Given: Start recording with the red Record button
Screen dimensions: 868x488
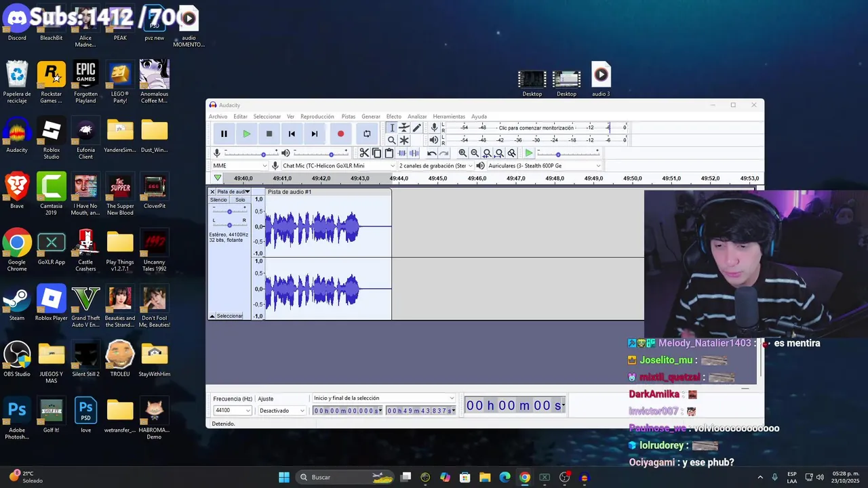Looking at the screenshot, I should [x=340, y=134].
